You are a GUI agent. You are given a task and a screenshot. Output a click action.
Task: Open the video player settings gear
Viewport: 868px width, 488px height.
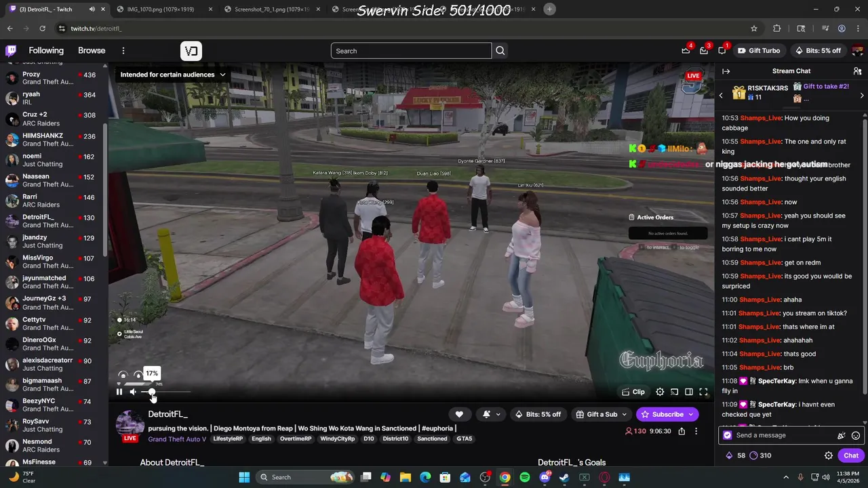point(660,392)
